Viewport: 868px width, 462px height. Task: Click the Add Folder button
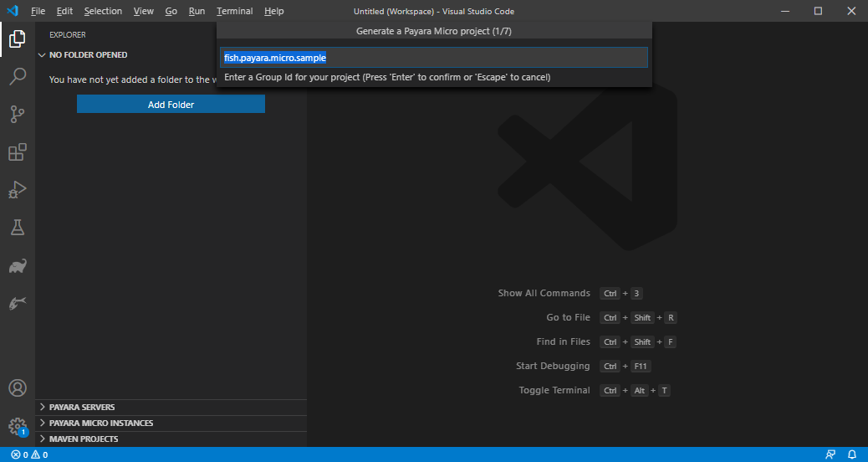pos(171,105)
